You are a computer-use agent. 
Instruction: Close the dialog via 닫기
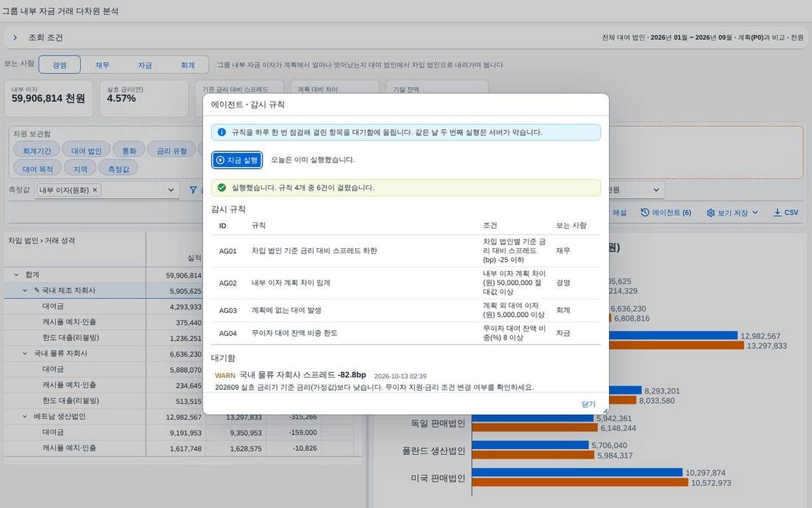pyautogui.click(x=588, y=404)
